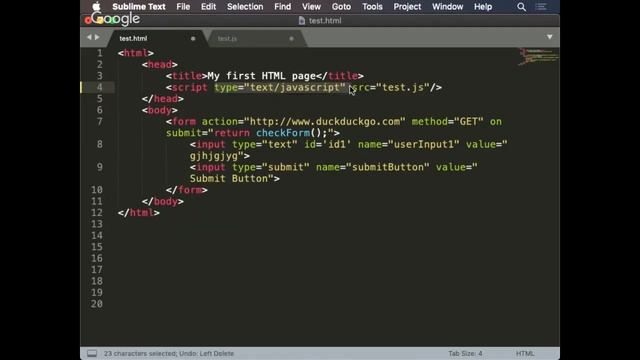The width and height of the screenshot is (640, 360).
Task: Click the closing form tag on line 10
Action: (187, 190)
